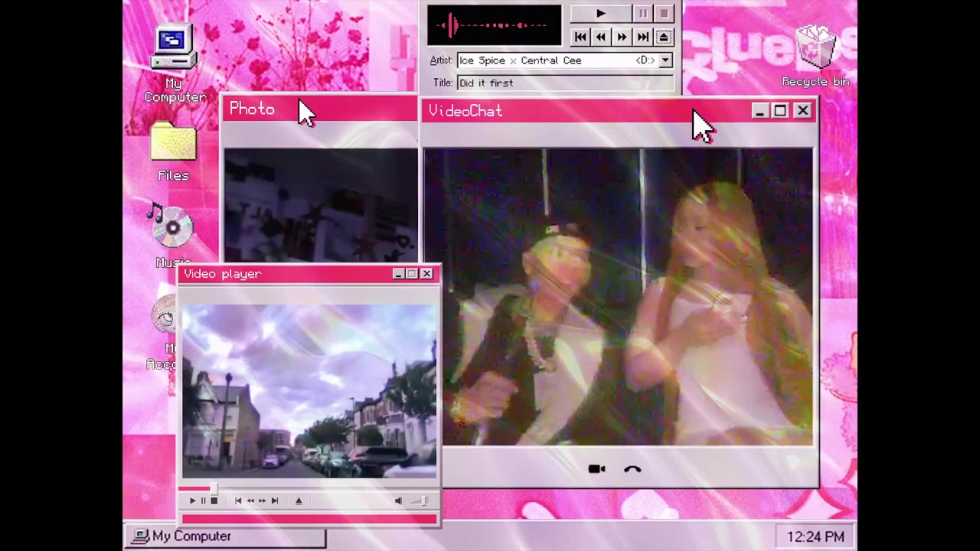This screenshot has width=980, height=551.
Task: Click the Video player seek bar handle
Action: coord(214,487)
